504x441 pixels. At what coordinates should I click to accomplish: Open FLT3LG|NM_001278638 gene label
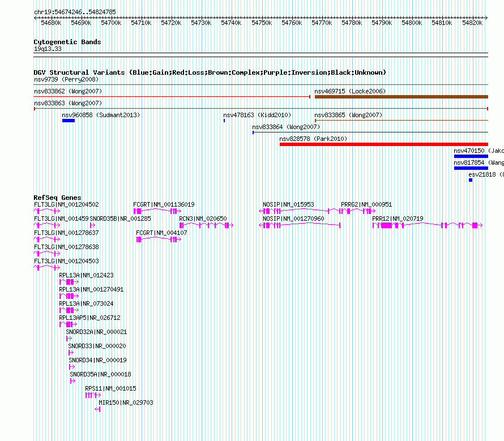pyautogui.click(x=66, y=247)
